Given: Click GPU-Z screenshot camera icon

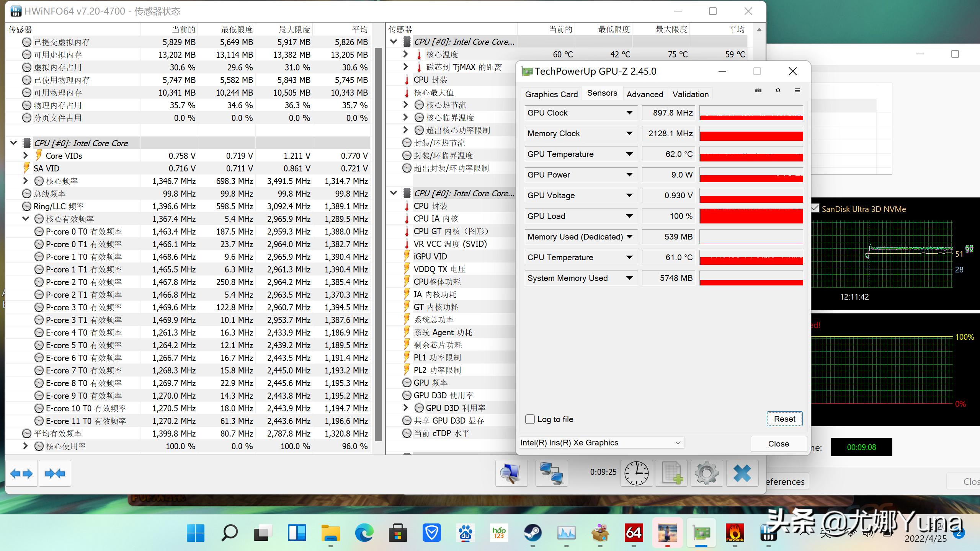Looking at the screenshot, I should click(x=758, y=90).
